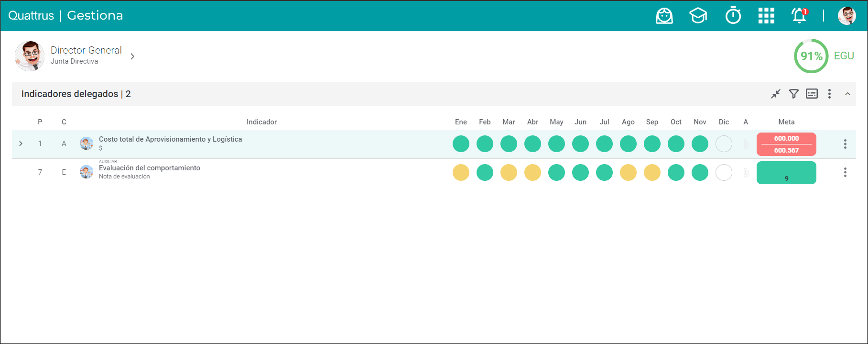Open three-dot menu for Evaluación del comportamiento
The image size is (868, 344).
tap(845, 173)
